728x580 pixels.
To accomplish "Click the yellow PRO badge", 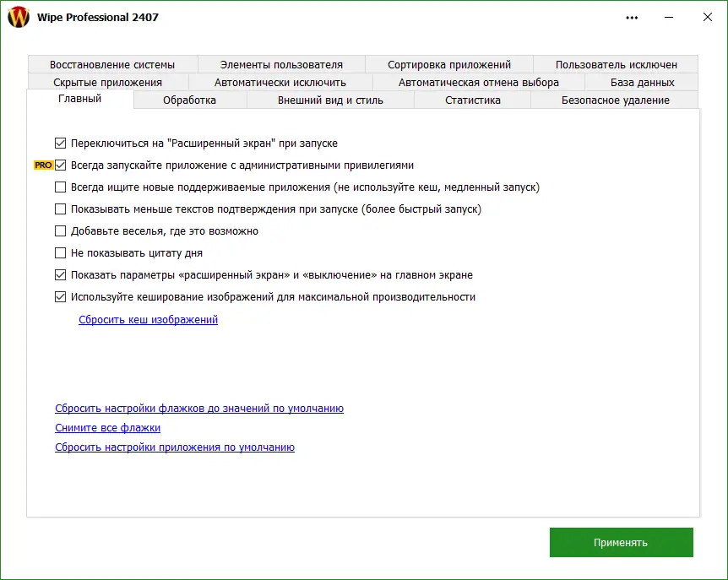I will coord(42,165).
